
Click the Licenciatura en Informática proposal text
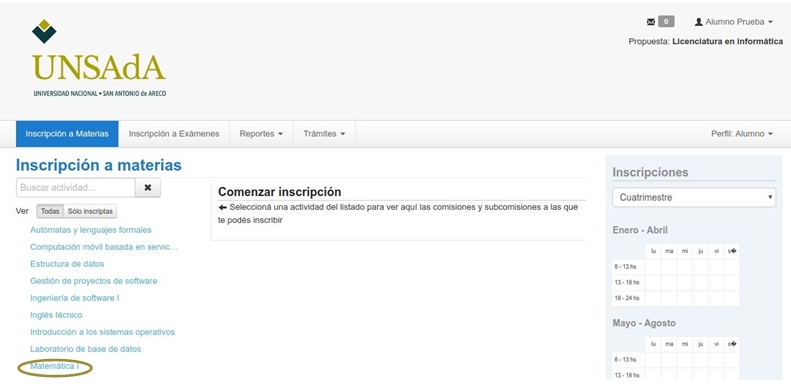point(727,41)
